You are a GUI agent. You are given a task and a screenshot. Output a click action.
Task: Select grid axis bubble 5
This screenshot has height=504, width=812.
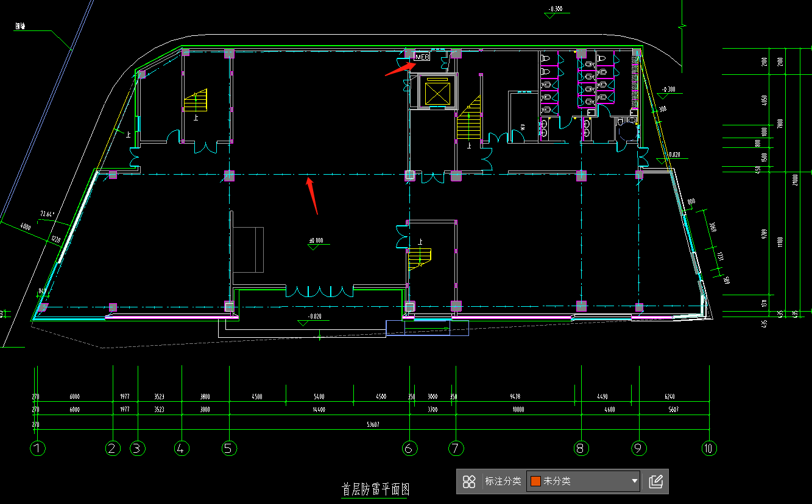[229, 449]
